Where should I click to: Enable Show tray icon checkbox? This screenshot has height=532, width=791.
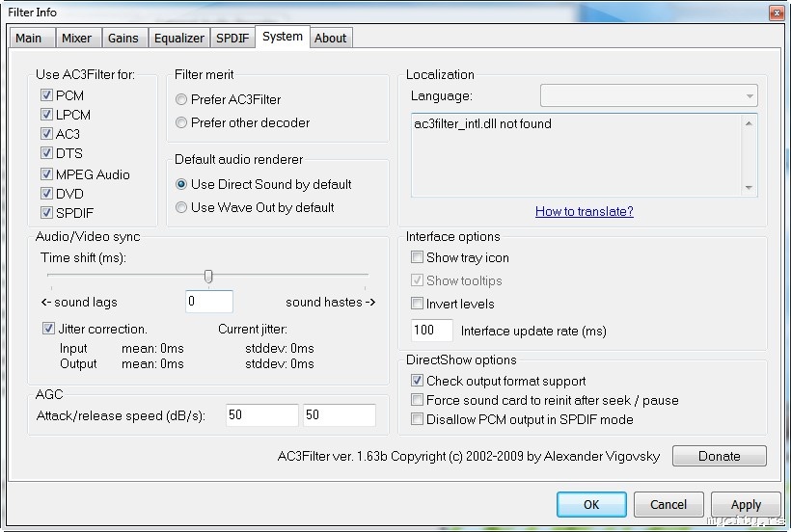pos(417,257)
